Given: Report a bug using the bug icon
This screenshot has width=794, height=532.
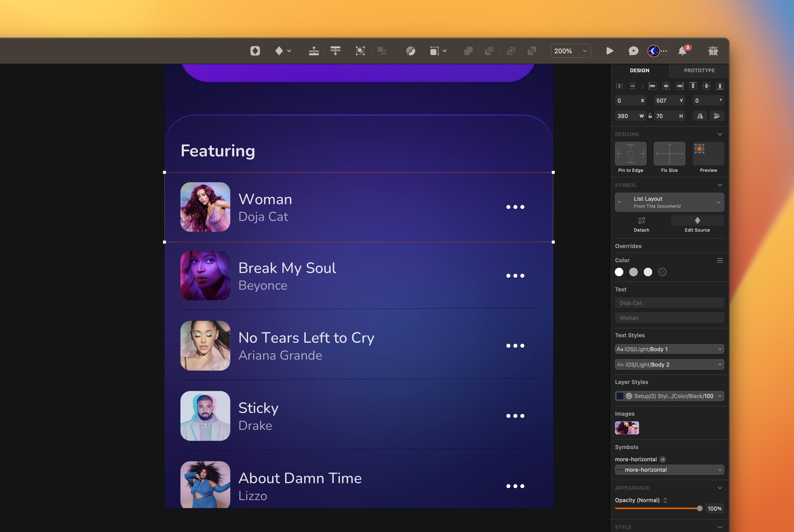Looking at the screenshot, I should click(713, 51).
